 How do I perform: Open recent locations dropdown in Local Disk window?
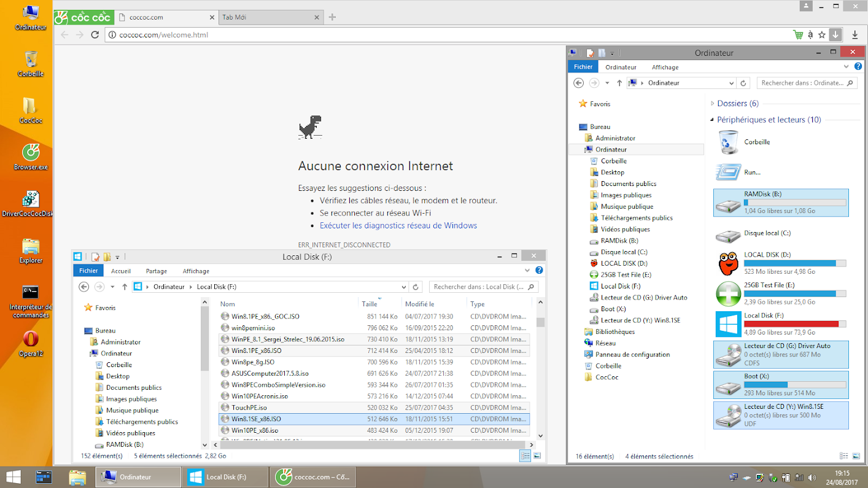point(112,287)
